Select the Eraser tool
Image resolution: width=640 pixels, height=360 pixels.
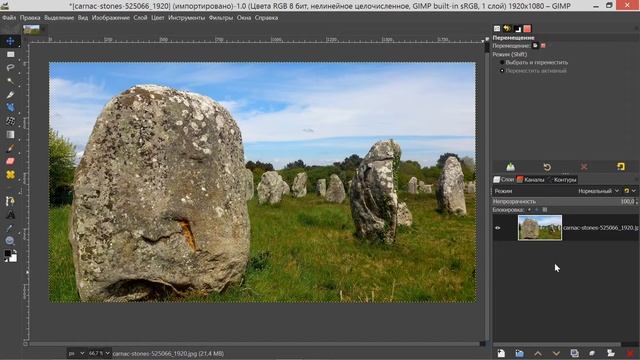10,161
